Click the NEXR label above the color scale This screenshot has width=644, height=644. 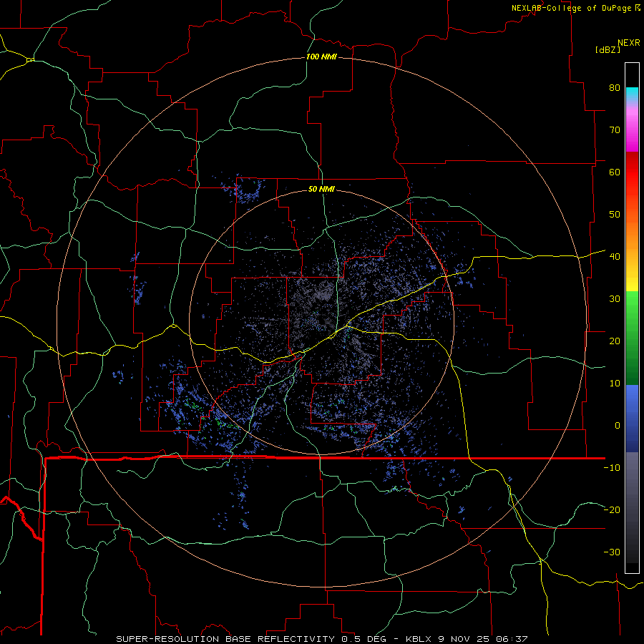click(x=628, y=43)
